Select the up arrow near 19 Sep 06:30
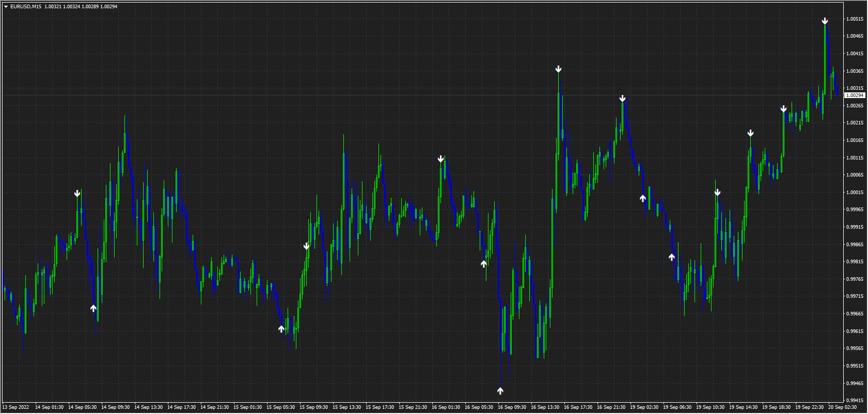Viewport: 868px width, 414px height. click(672, 257)
